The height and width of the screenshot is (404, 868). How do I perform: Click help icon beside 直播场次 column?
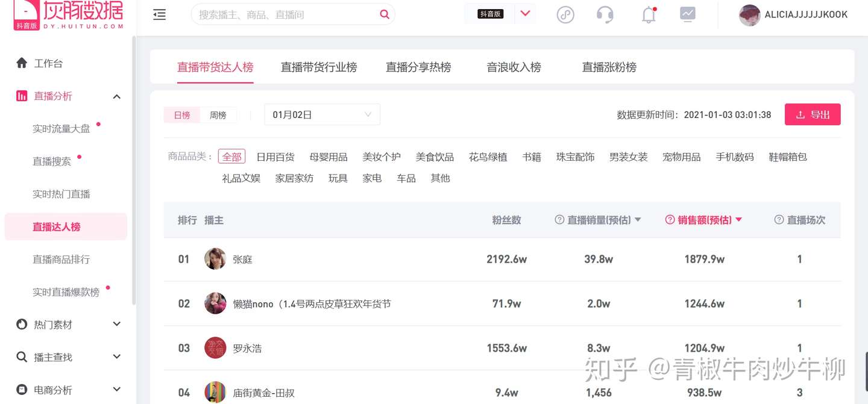click(x=779, y=220)
